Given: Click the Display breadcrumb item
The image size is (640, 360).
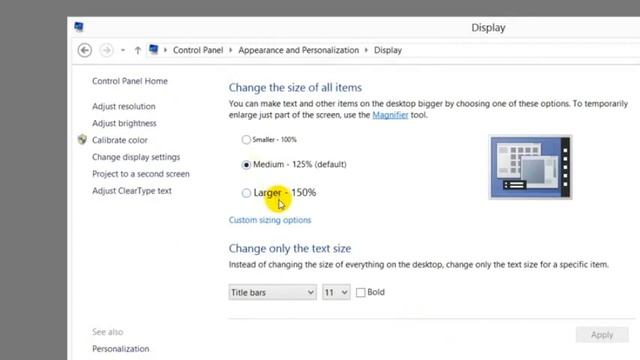Looking at the screenshot, I should (388, 50).
